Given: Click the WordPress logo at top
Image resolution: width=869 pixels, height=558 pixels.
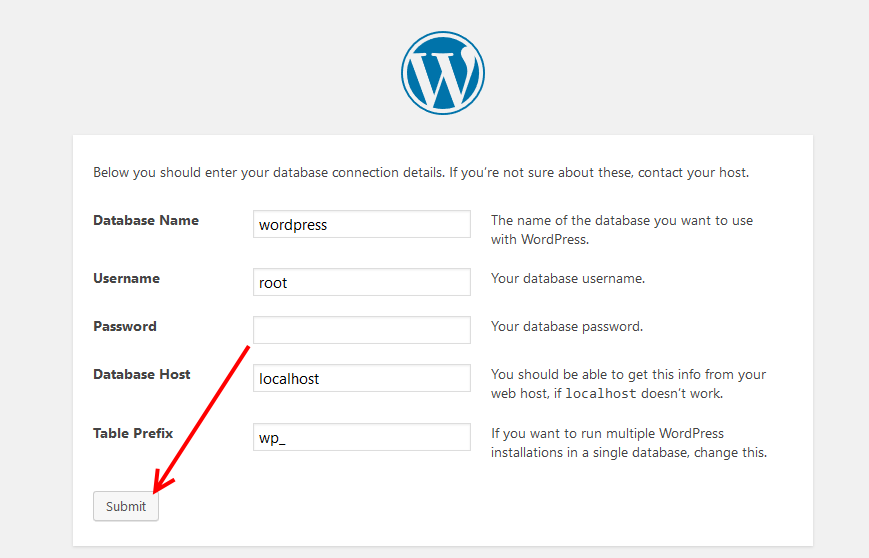Looking at the screenshot, I should pyautogui.click(x=443, y=73).
